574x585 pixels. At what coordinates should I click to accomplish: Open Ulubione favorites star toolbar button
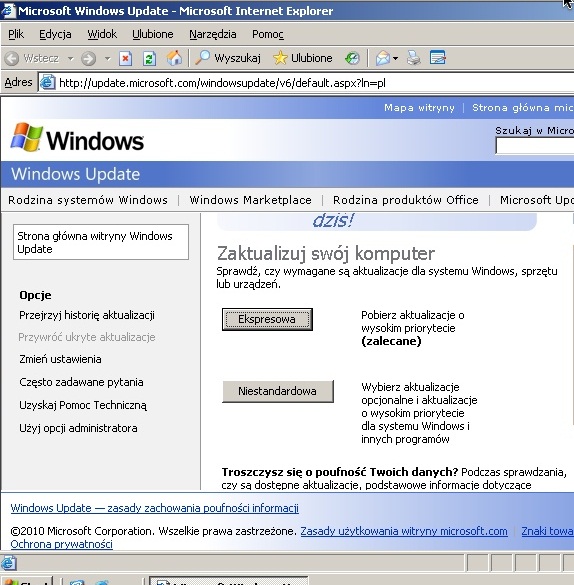302,58
